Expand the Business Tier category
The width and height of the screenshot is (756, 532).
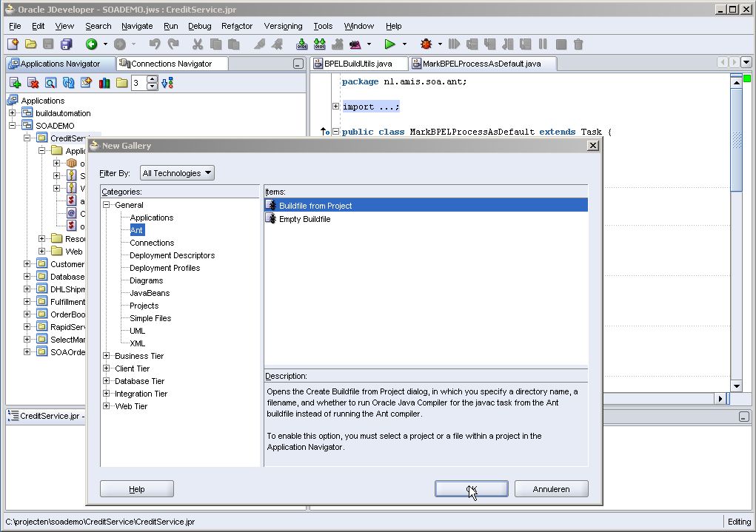click(x=107, y=356)
